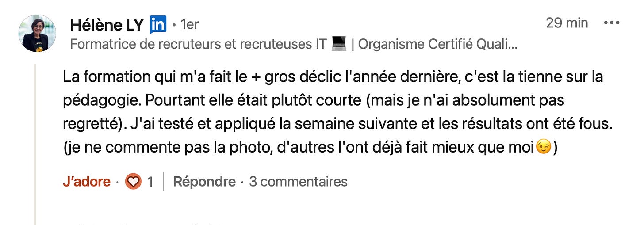
Task: Click the 29 min timestamp
Action: 567,23
